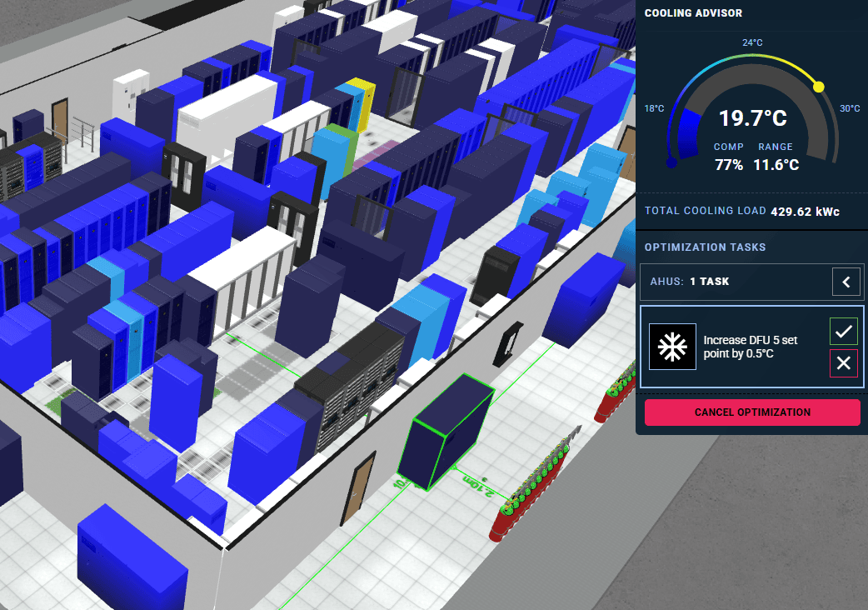Click the snowflake cooling task icon
Image resolution: width=868 pixels, height=610 pixels.
point(672,347)
